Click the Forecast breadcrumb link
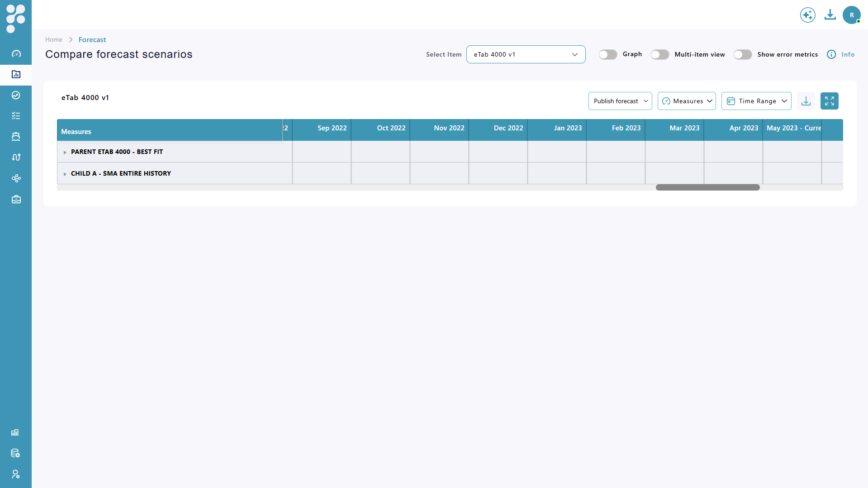 pos(92,40)
